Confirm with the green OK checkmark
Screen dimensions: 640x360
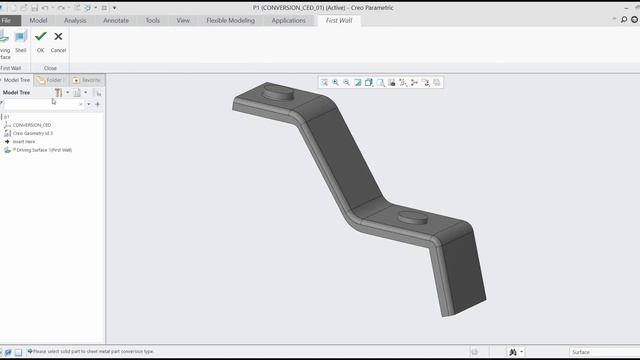point(40,42)
